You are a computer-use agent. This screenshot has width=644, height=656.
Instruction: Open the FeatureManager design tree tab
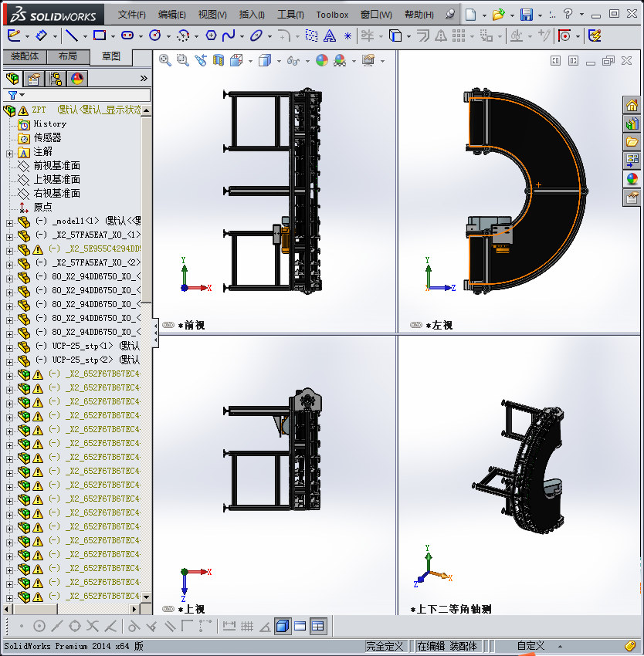(x=12, y=78)
